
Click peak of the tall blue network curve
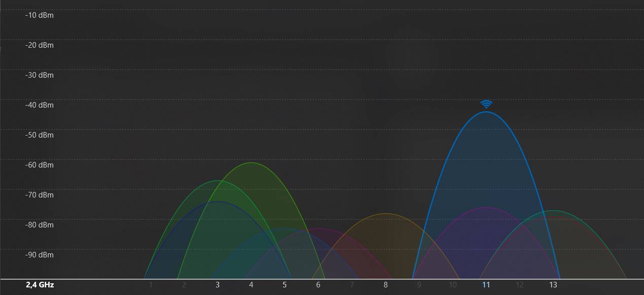tap(486, 112)
